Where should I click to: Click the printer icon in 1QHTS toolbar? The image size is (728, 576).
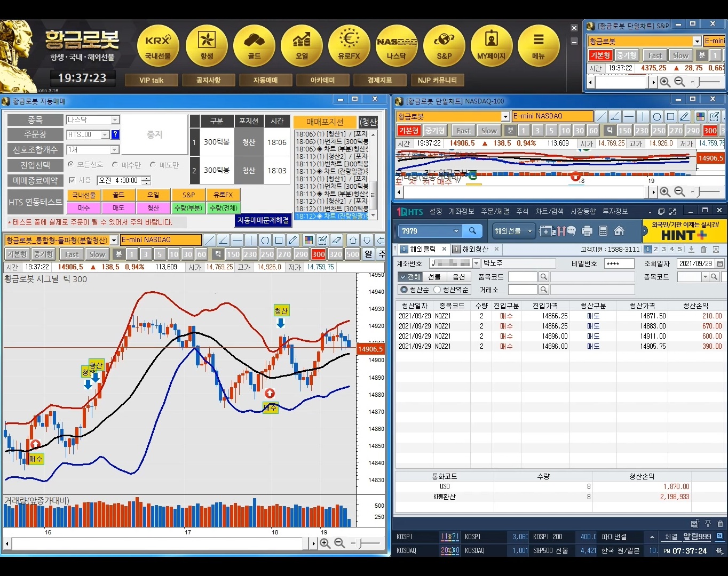pos(587,231)
